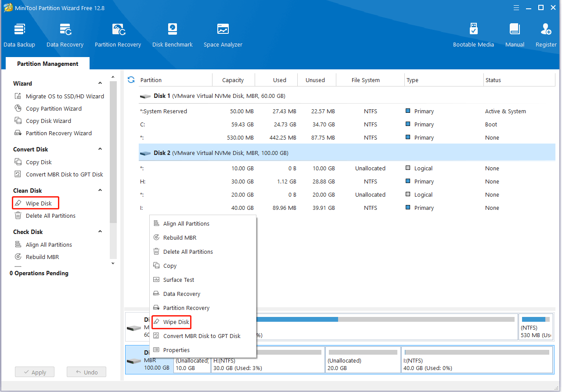Viewport: 562px width, 392px height.
Task: Sort by Used column header
Action: click(x=276, y=80)
